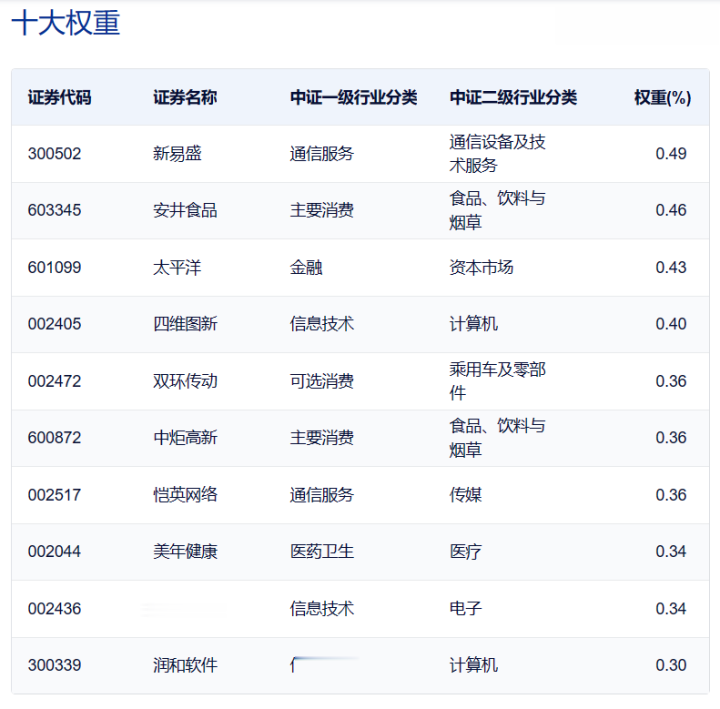Image resolution: width=720 pixels, height=709 pixels.
Task: Select security name 安井食品
Action: point(185,210)
